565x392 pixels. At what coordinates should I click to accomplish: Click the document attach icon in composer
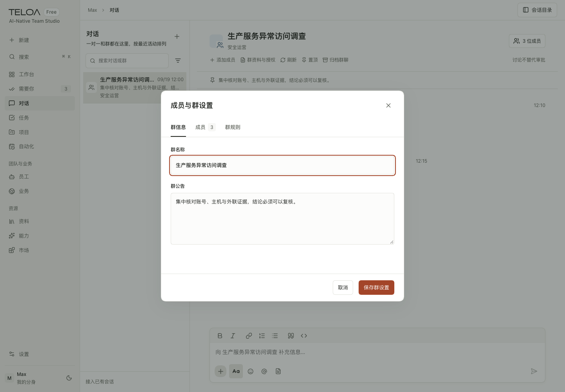point(278,371)
